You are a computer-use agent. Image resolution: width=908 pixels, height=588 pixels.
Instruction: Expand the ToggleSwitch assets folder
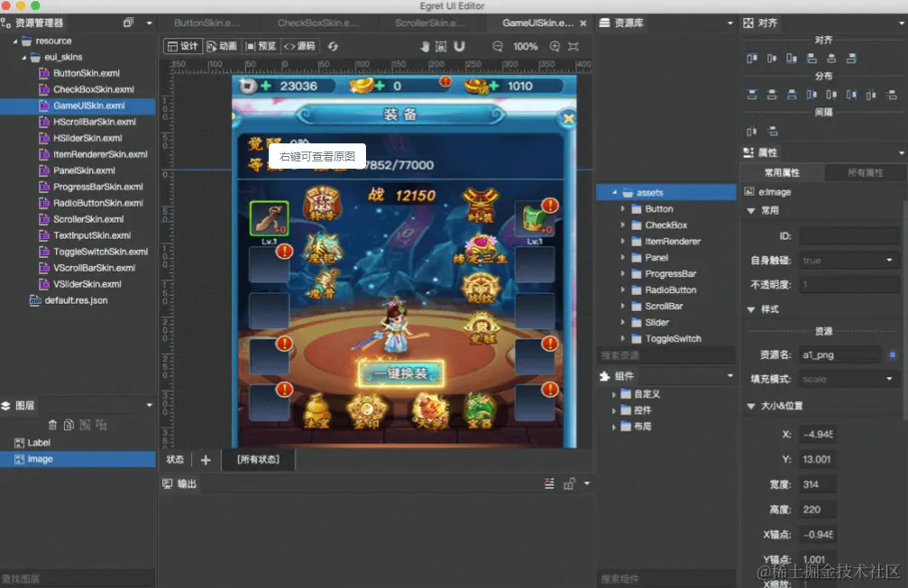pyautogui.click(x=623, y=338)
